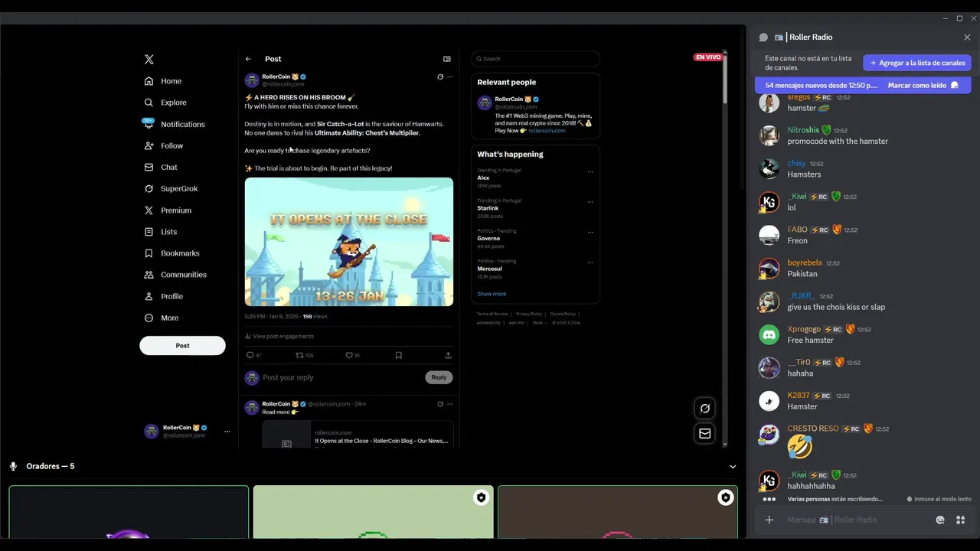Image resolution: width=980 pixels, height=551 pixels.
Task: Open the castle broom post image
Action: [349, 242]
